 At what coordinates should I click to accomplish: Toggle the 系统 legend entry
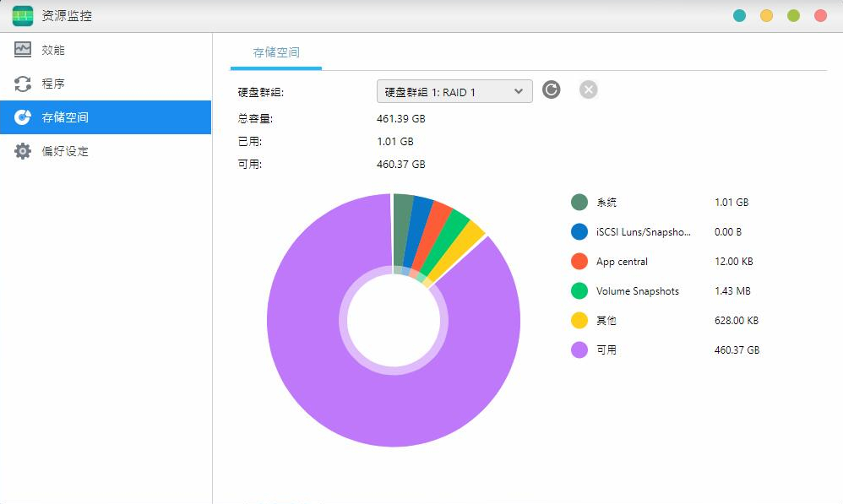(x=600, y=202)
